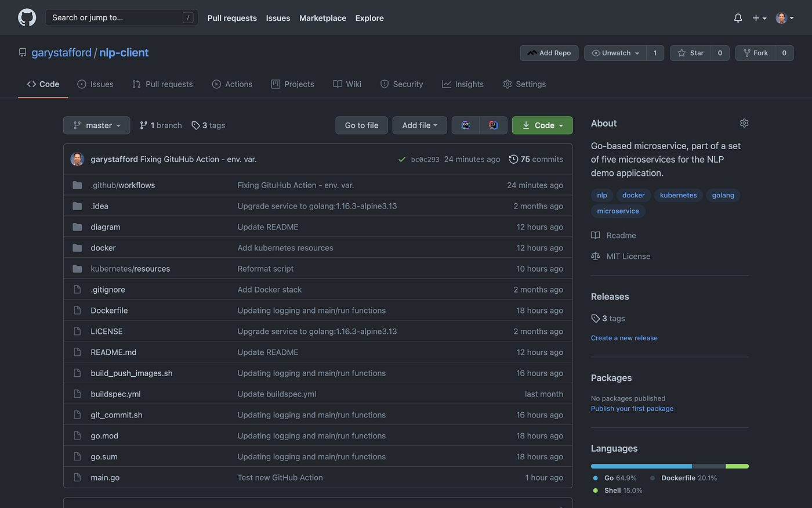Open the go.mod file
Screen dimensions: 812x508
[x=104, y=436]
